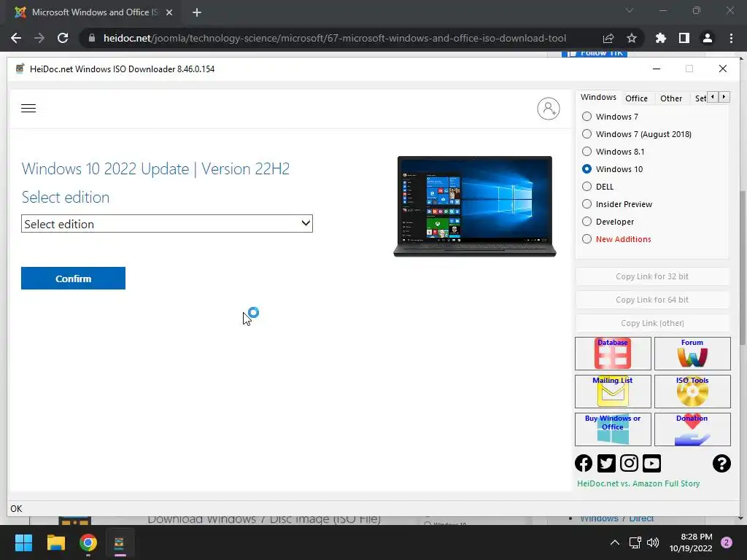Open the clock showing 8:28 PM

click(691, 542)
